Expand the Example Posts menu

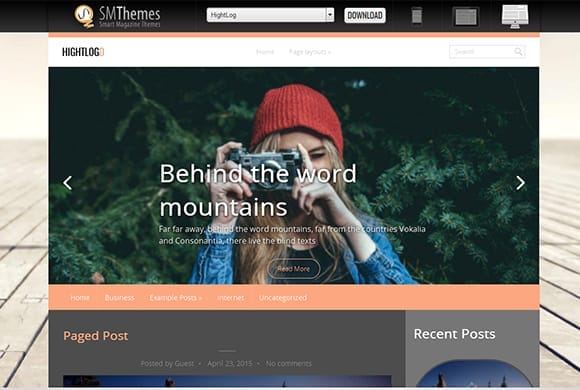(x=176, y=297)
